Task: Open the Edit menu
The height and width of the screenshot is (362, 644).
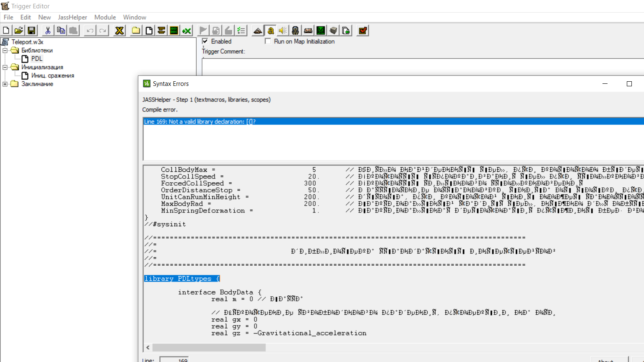Action: (x=26, y=17)
